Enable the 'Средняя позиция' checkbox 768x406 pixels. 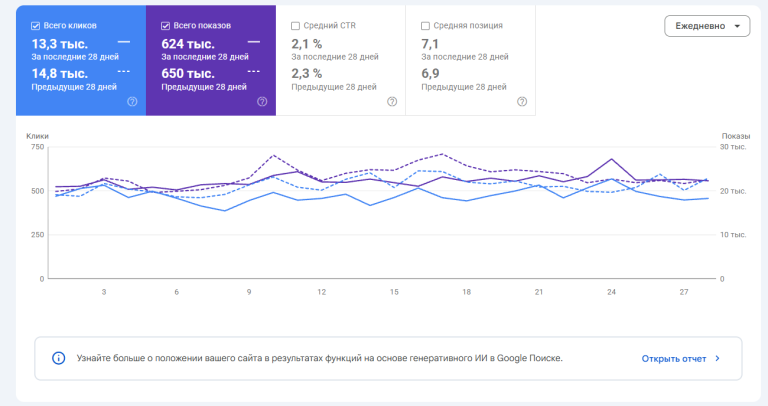pos(426,26)
